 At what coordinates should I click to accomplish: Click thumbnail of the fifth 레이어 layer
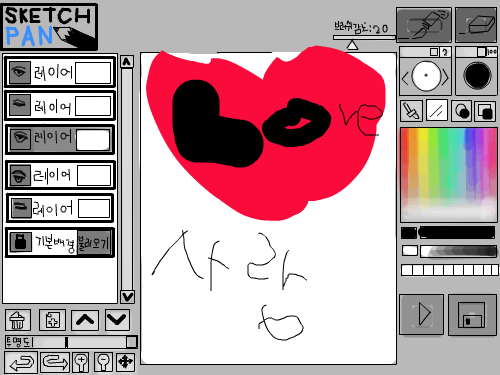pos(94,209)
